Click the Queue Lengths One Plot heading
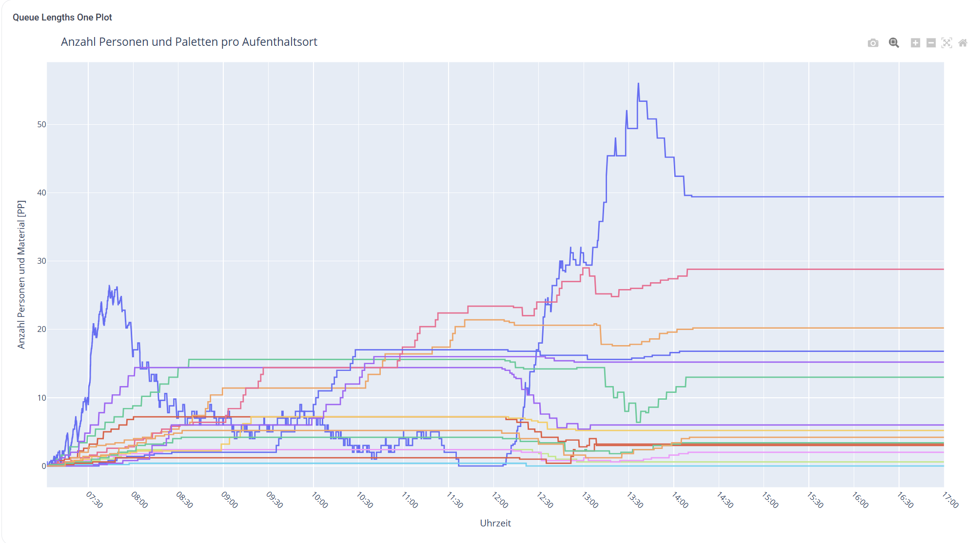This screenshot has height=543, width=980. click(62, 18)
